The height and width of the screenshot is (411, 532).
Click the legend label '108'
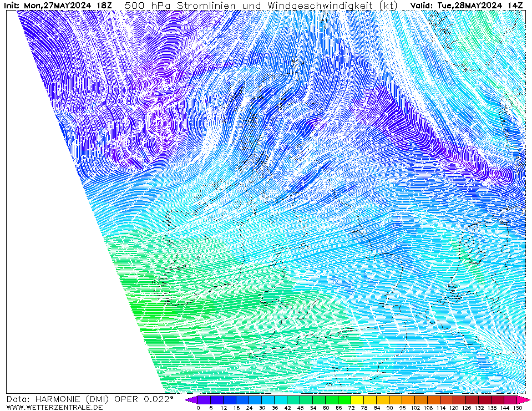pos(428,408)
